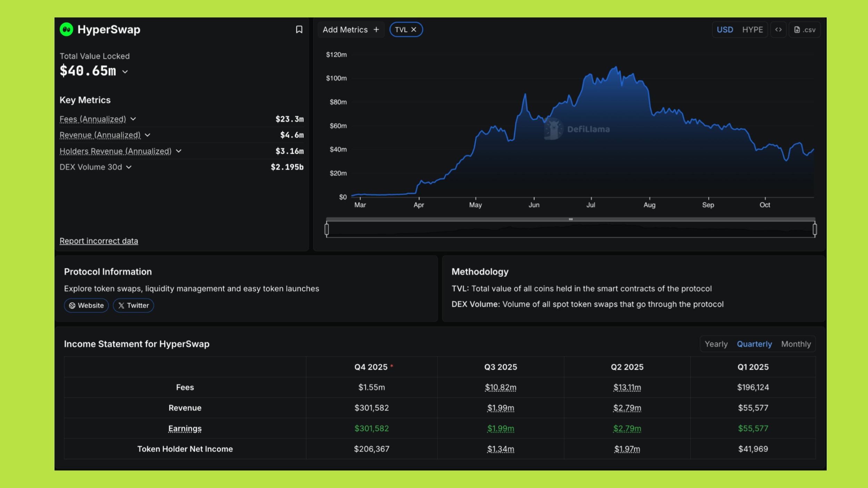Screen dimensions: 868x488
Task: Expand the Total Value Locked breakdown
Action: (x=125, y=72)
